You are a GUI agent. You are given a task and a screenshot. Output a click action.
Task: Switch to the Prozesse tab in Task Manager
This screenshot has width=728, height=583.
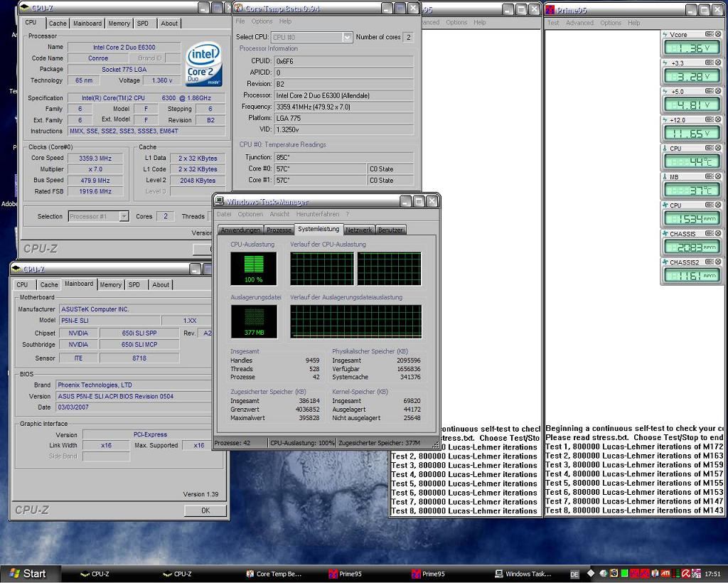(x=279, y=230)
